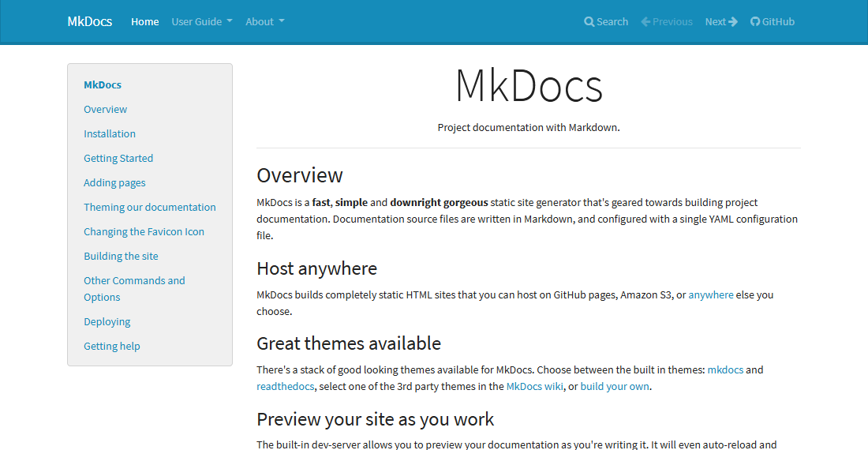
Task: Click 'Project documentation with Markdown.' tagline
Action: 529,127
